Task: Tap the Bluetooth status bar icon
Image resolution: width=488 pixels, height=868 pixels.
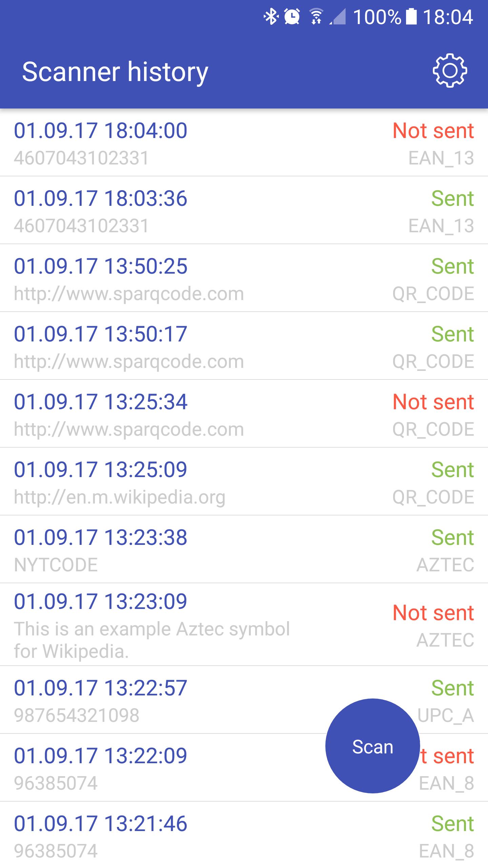Action: click(x=271, y=17)
